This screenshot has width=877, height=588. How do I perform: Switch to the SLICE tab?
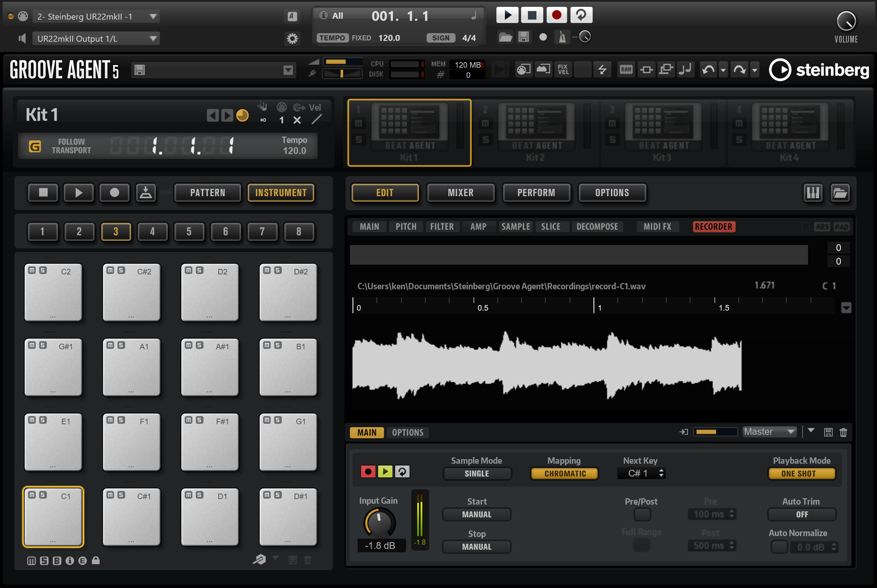(551, 227)
